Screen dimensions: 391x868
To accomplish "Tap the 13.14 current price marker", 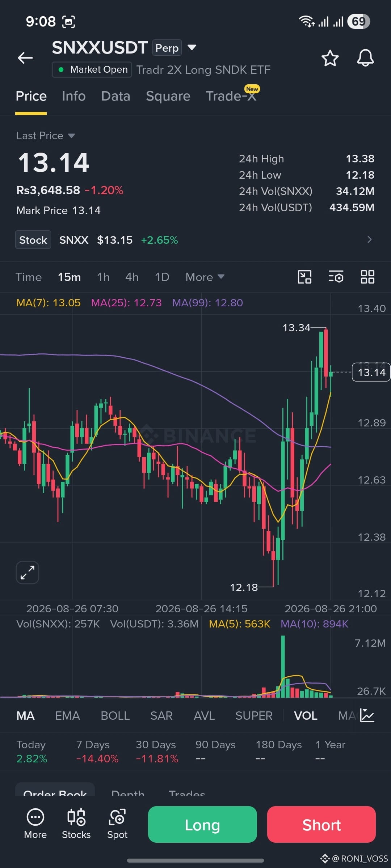I will [x=371, y=372].
